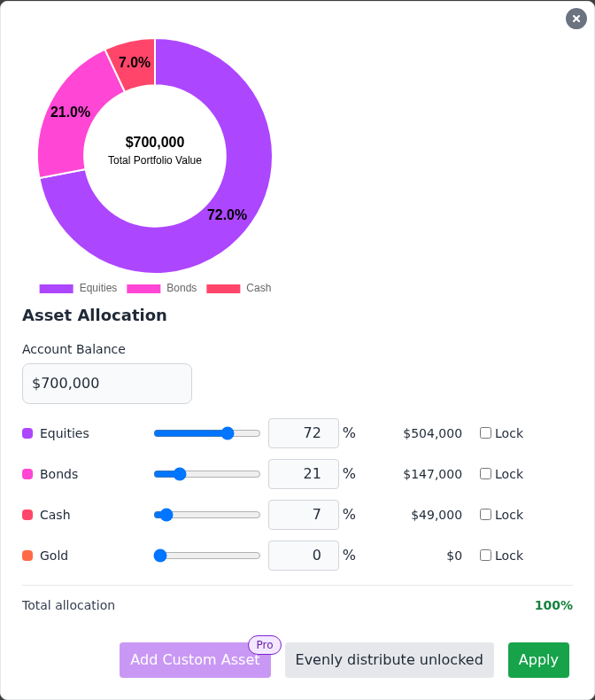595x700 pixels.
Task: Adjust the Gold allocation slider
Action: tap(207, 556)
